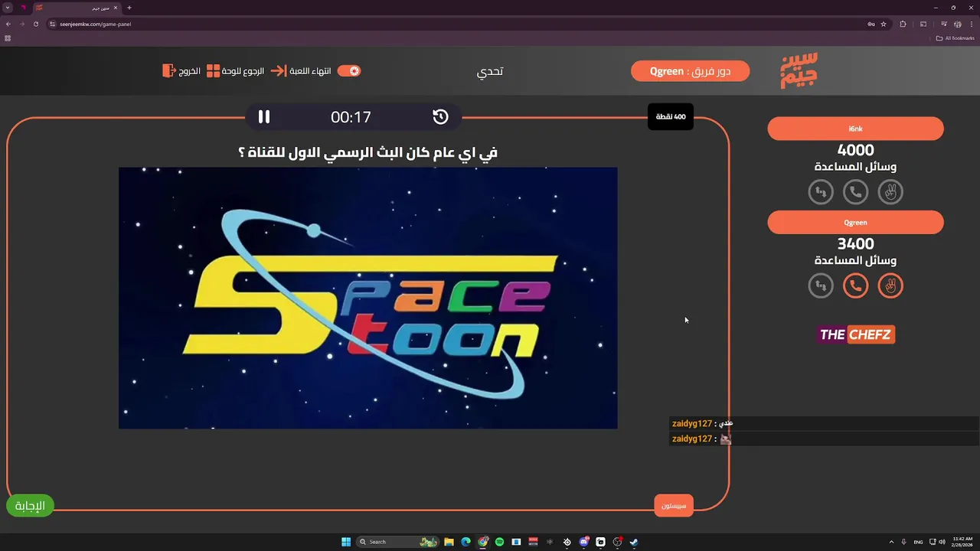Click the grid icon beside الرجوع للوحة

tap(214, 70)
